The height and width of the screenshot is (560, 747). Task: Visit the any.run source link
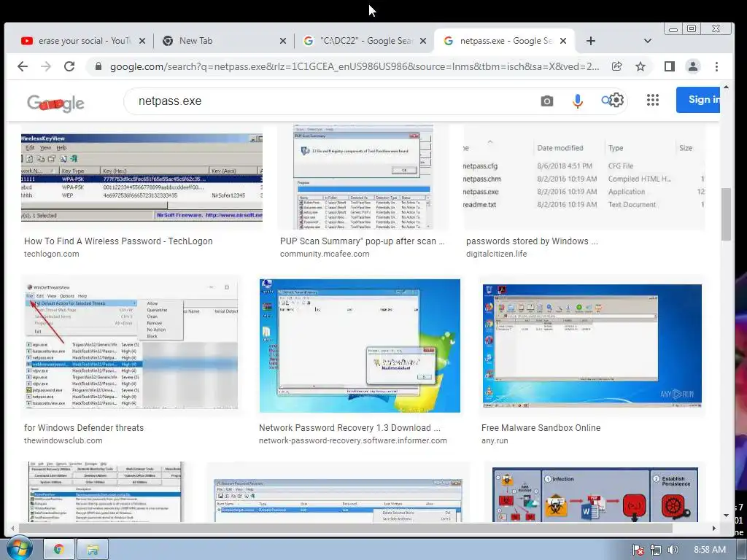pyautogui.click(x=495, y=440)
